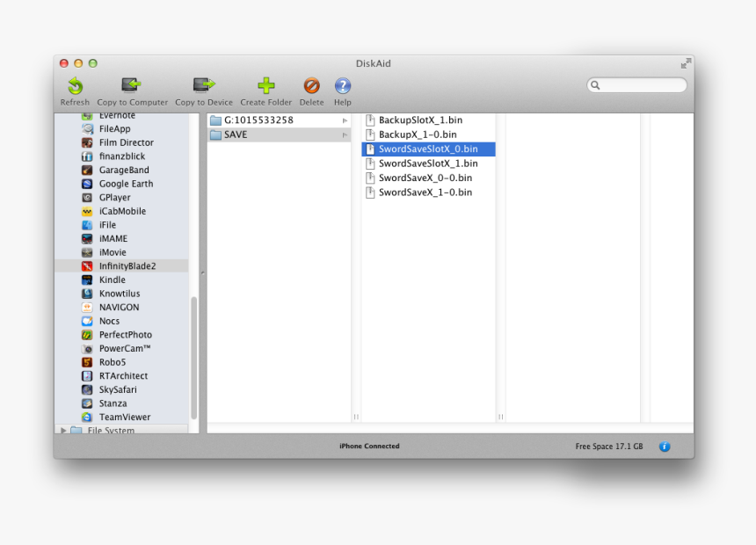
Task: Open Help from the toolbar
Action: pyautogui.click(x=342, y=89)
